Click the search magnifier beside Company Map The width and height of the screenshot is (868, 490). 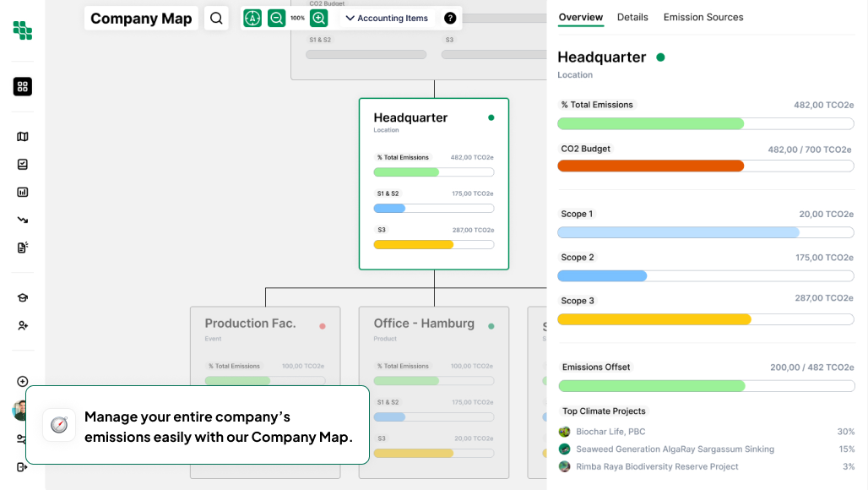[x=217, y=18]
